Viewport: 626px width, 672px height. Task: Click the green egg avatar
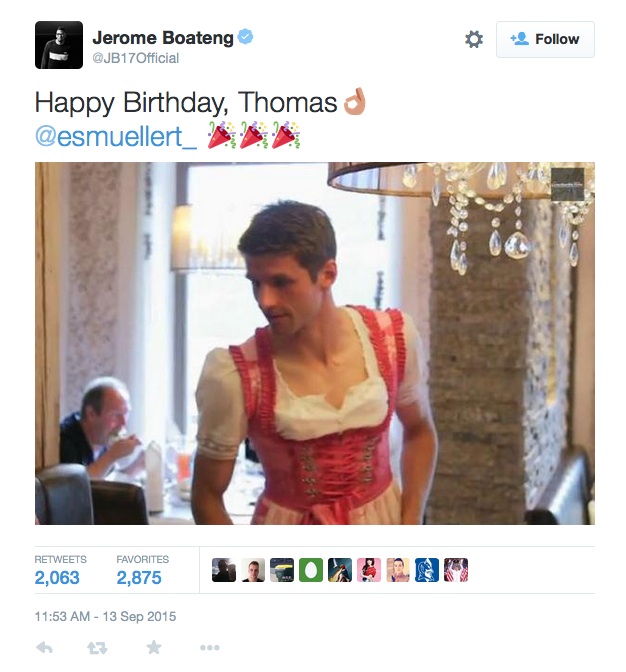tap(311, 570)
